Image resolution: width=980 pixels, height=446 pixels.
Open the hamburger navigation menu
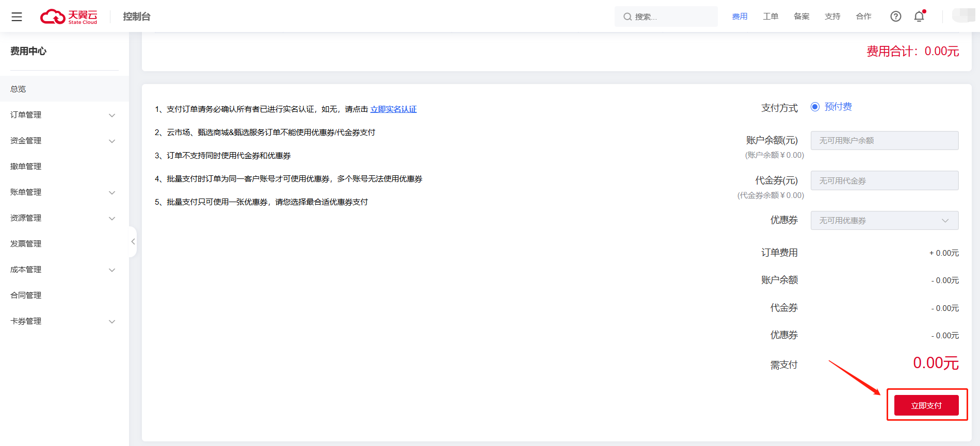17,16
